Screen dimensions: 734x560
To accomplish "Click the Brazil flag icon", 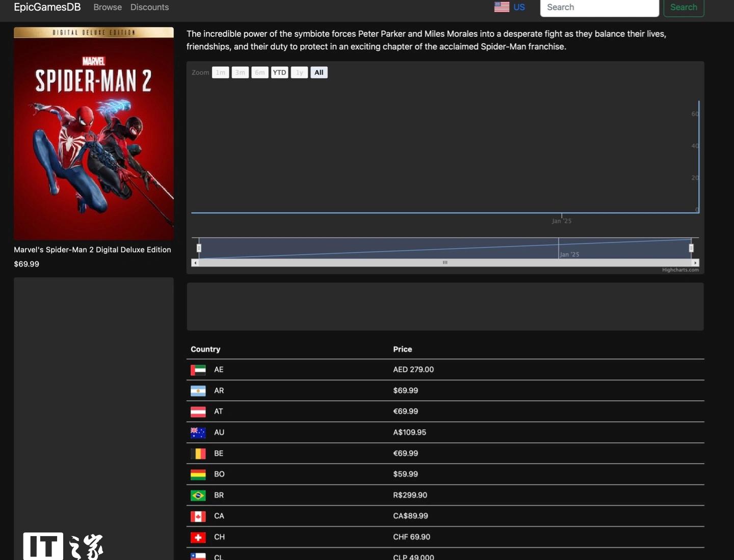I will coord(198,495).
